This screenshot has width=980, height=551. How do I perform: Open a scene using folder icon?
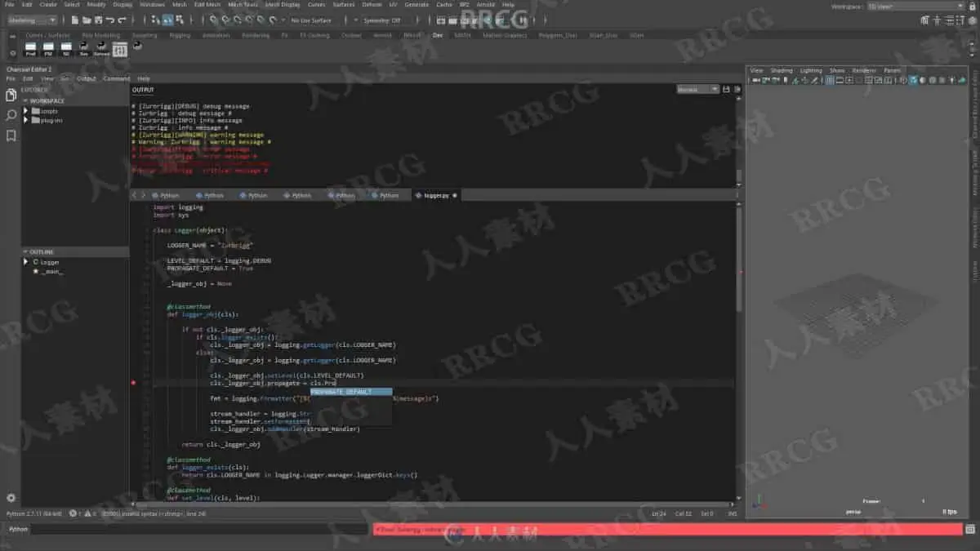(87, 20)
